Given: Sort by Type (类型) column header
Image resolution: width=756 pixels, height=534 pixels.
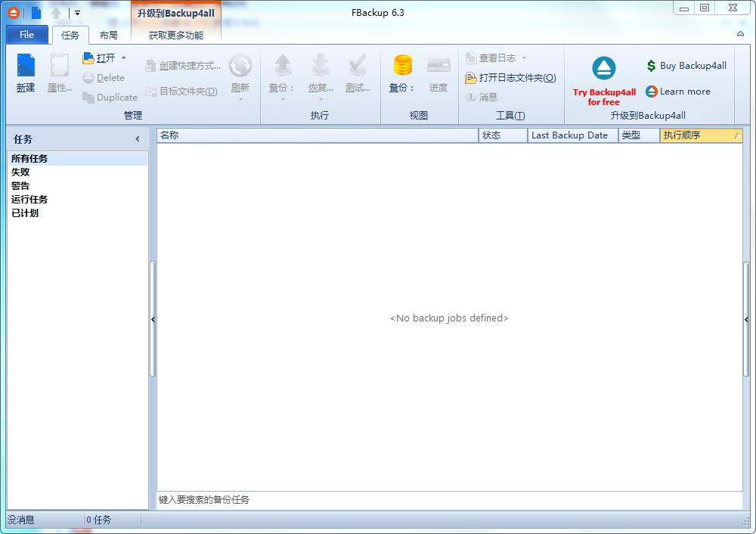Looking at the screenshot, I should 639,135.
